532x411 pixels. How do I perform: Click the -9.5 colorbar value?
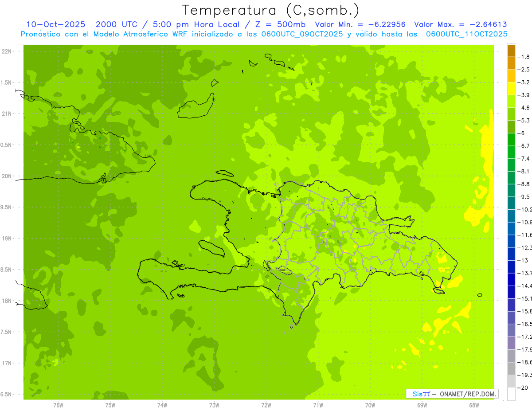(x=523, y=197)
